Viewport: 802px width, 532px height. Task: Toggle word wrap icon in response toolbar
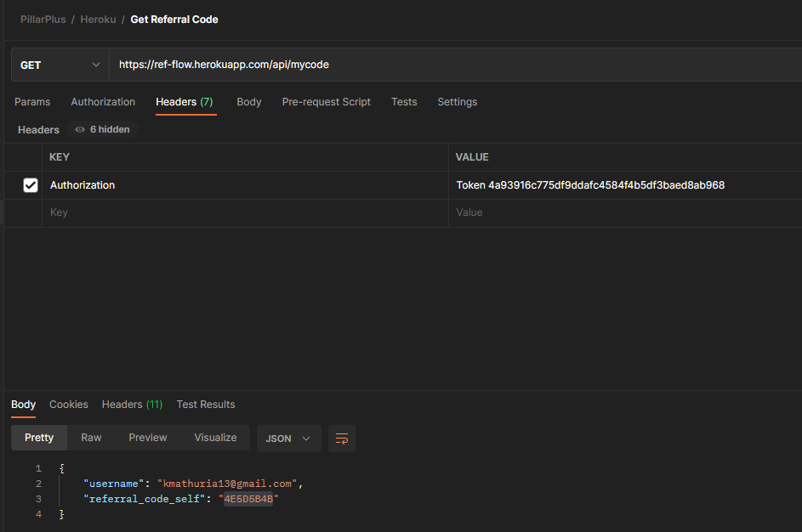coord(342,439)
